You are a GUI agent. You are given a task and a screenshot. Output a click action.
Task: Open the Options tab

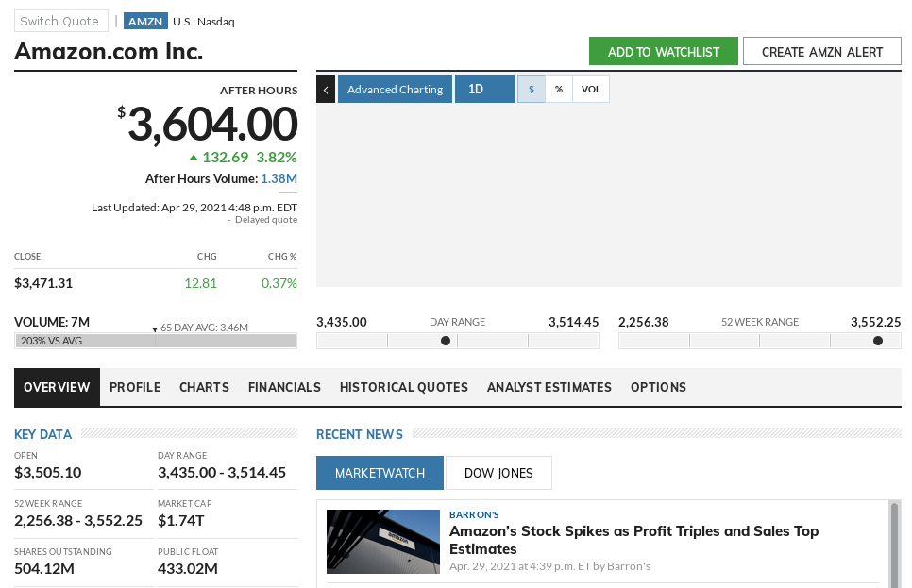click(x=658, y=387)
